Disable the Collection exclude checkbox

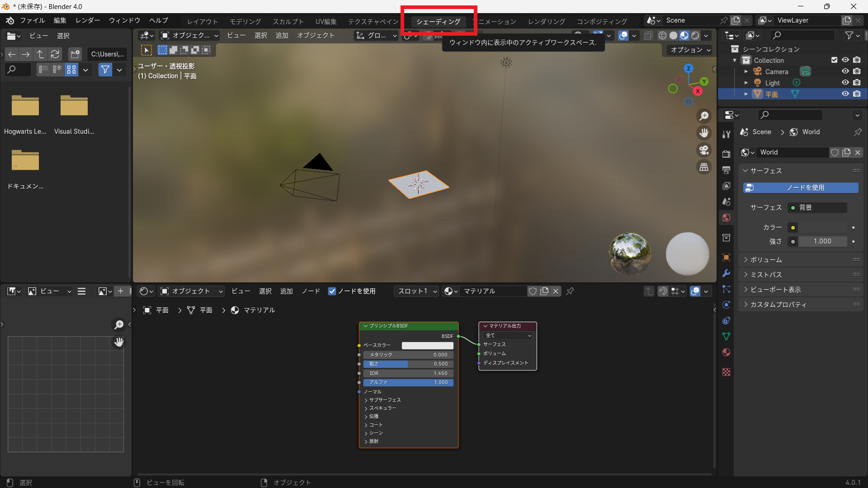(x=834, y=60)
